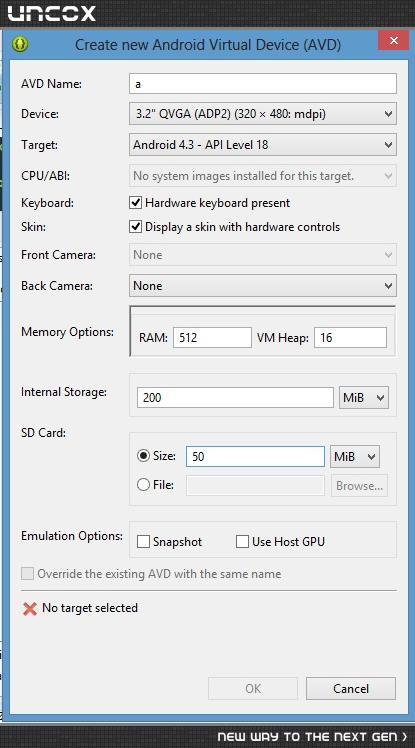Click the VM Heap input field

coord(350,338)
